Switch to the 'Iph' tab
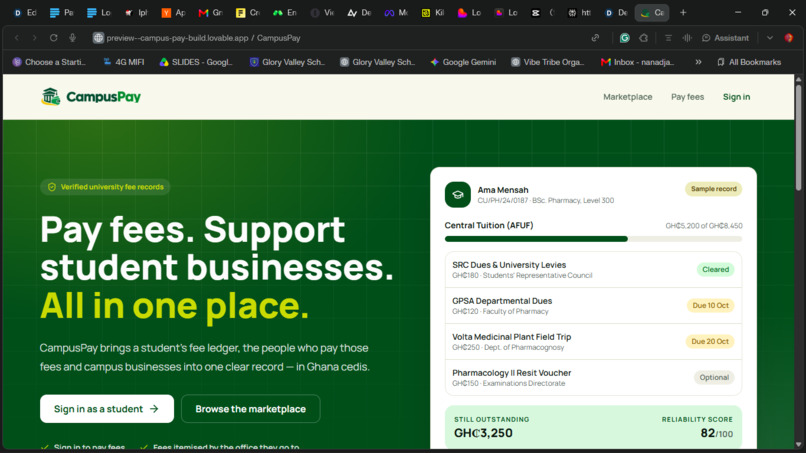The width and height of the screenshot is (806, 453). tap(136, 13)
